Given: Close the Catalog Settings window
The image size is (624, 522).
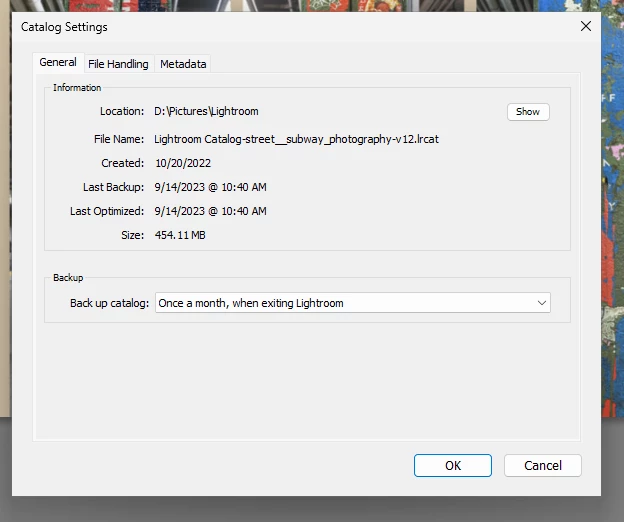Looking at the screenshot, I should pyautogui.click(x=586, y=26).
